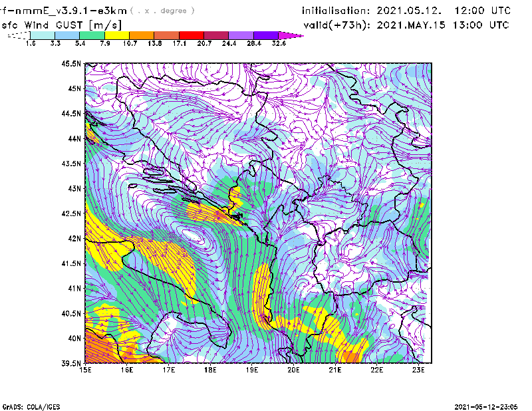This screenshot has height=411, width=532.
Task: Click the '45.5N' latitude label
Action: click(71, 63)
